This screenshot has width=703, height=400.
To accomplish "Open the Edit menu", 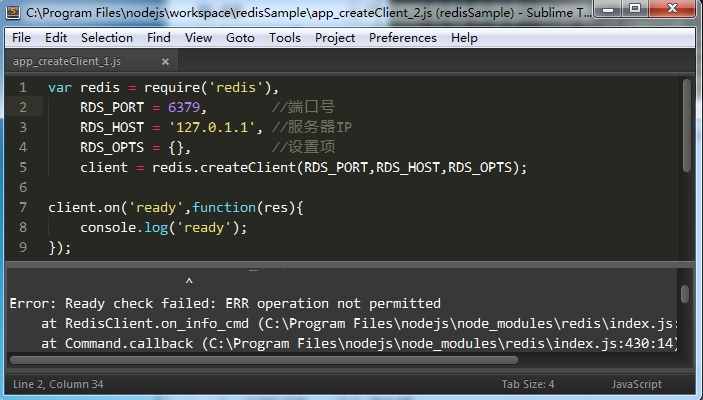I will 56,38.
